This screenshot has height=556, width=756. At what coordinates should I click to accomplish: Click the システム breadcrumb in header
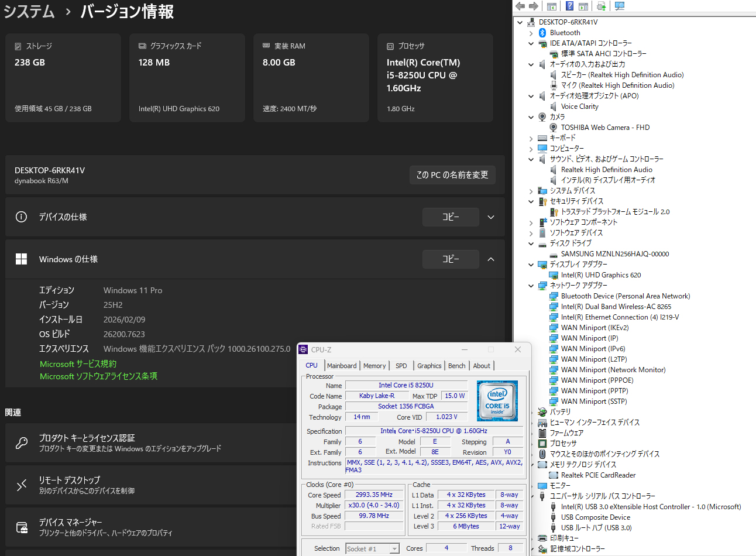pyautogui.click(x=29, y=12)
